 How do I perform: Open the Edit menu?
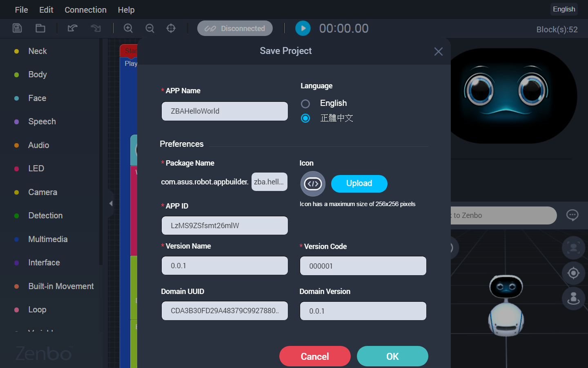pyautogui.click(x=46, y=10)
